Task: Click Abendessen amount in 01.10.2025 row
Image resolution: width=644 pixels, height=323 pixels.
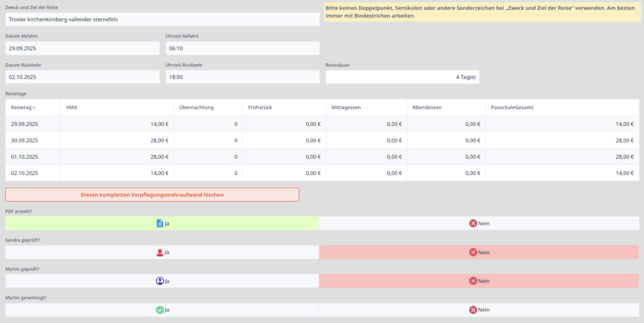Action: 446,157
